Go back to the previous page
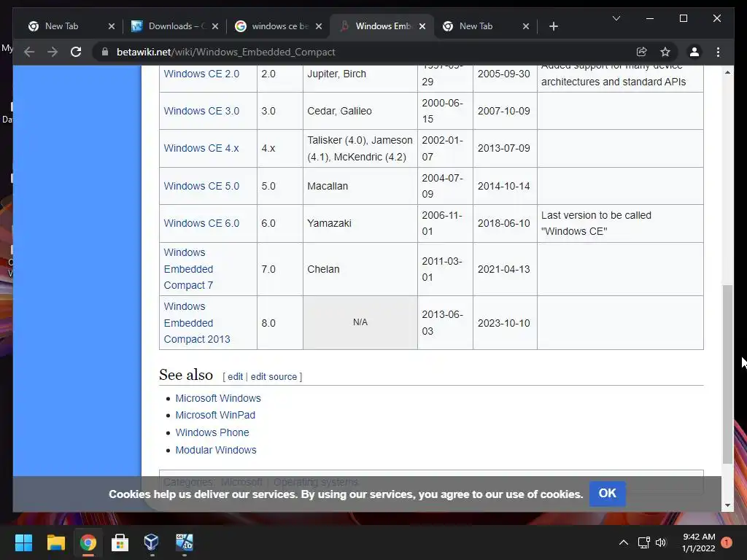747x560 pixels. point(29,52)
